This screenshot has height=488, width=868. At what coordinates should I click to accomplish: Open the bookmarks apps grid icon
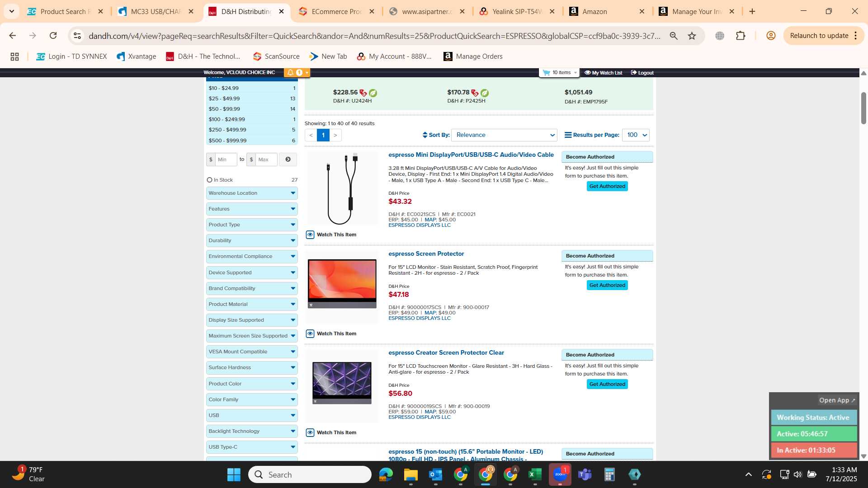pyautogui.click(x=14, y=56)
